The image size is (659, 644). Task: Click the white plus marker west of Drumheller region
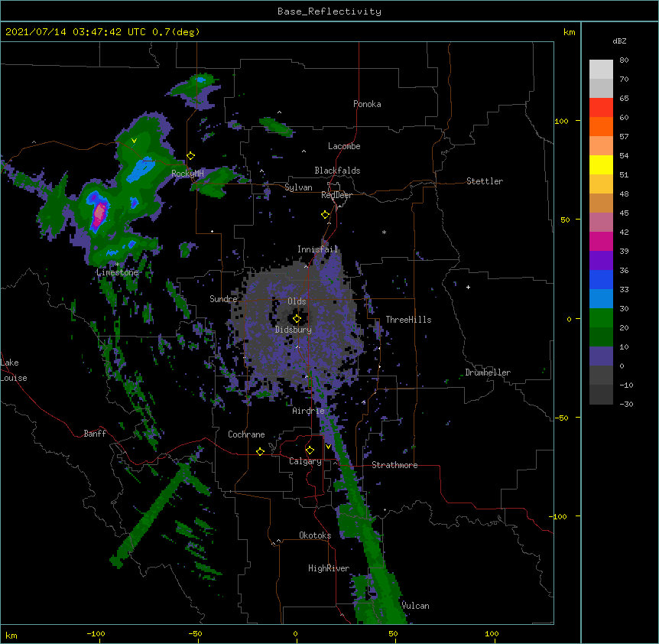click(468, 287)
